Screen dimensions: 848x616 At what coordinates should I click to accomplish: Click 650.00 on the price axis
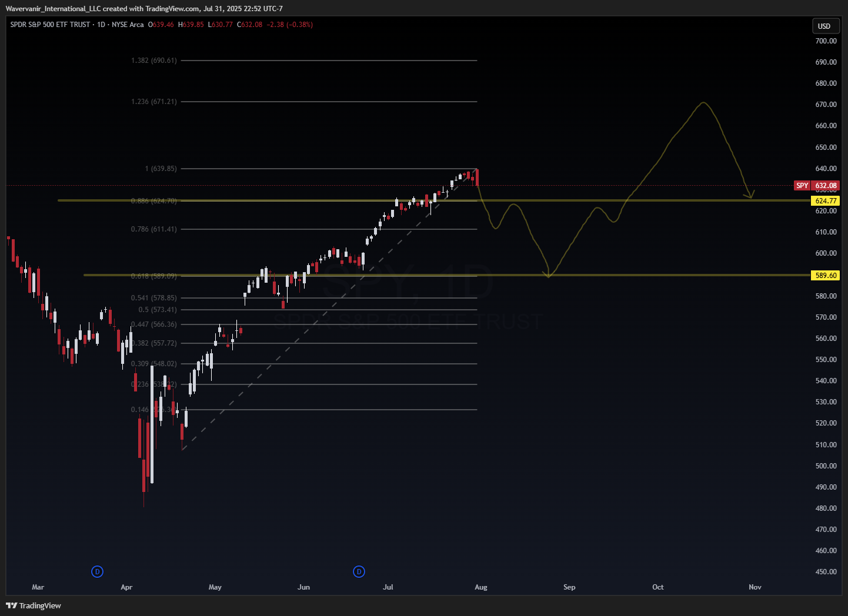coord(826,148)
